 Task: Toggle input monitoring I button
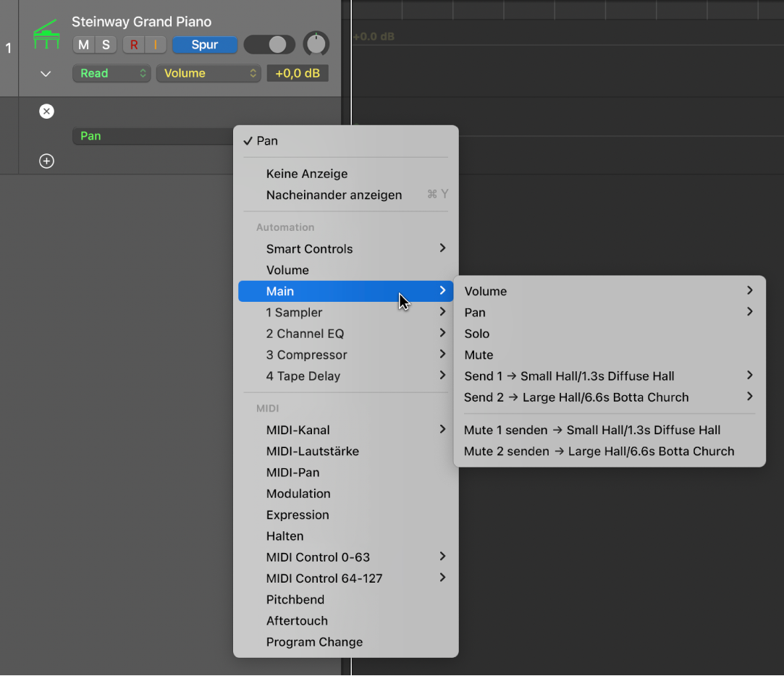click(x=155, y=45)
